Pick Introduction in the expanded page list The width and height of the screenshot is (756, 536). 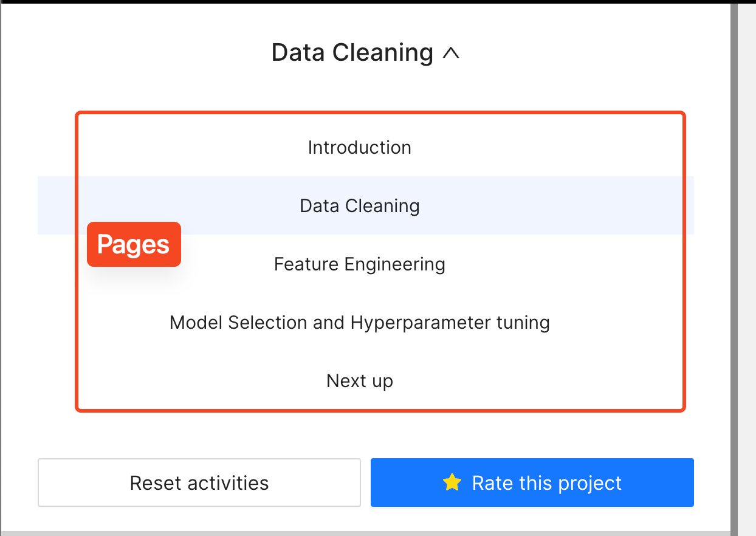coord(360,148)
